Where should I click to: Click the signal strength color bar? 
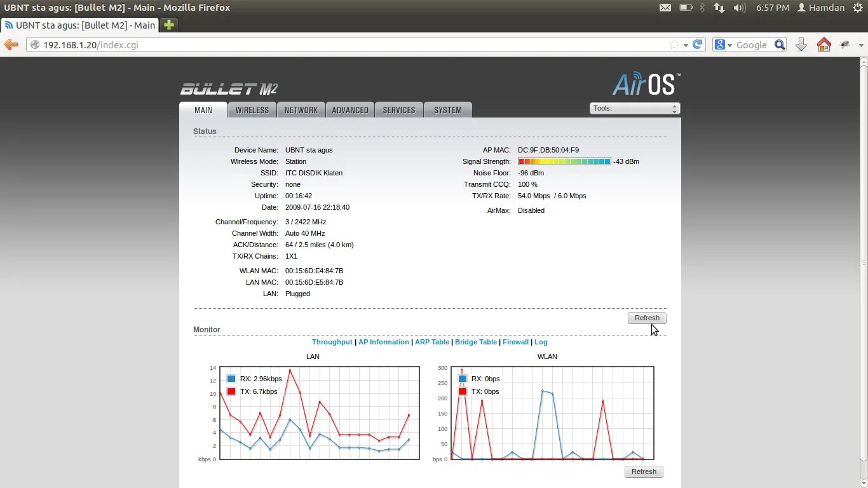coord(564,161)
